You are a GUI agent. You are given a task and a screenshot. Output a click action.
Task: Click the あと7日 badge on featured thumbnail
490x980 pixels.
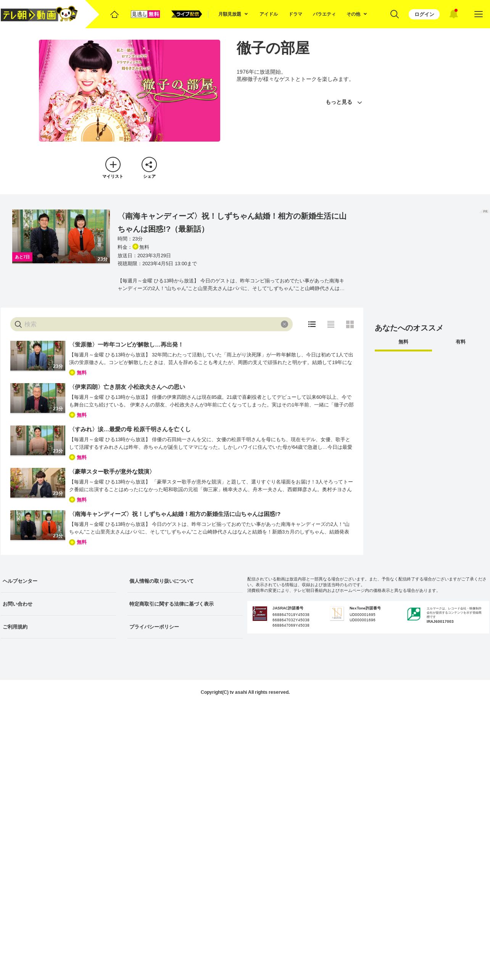tap(22, 257)
